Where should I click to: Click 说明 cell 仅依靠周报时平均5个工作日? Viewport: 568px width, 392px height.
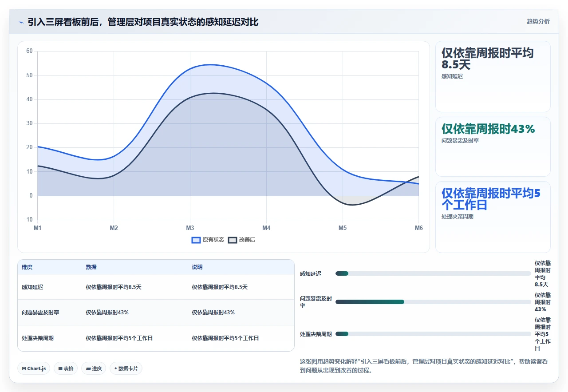coord(225,338)
